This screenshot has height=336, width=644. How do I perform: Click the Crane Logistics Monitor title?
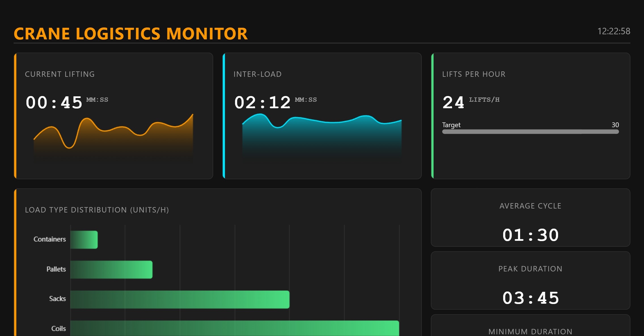(x=131, y=34)
